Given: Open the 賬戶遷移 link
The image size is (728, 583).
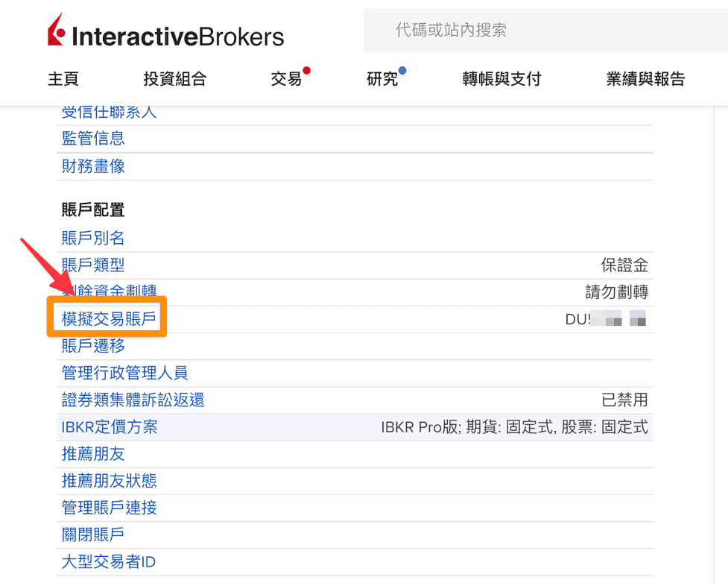Looking at the screenshot, I should coord(92,345).
